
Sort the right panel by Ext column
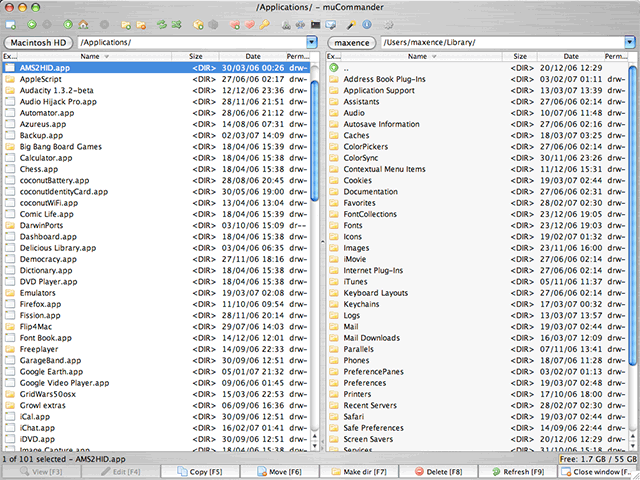tap(333, 56)
